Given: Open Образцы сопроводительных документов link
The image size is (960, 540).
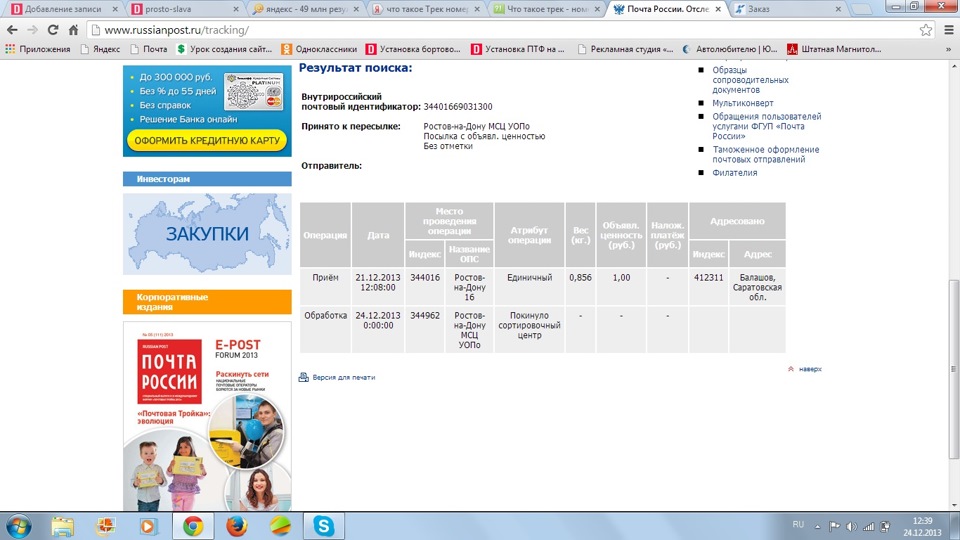Looking at the screenshot, I should pyautogui.click(x=750, y=80).
